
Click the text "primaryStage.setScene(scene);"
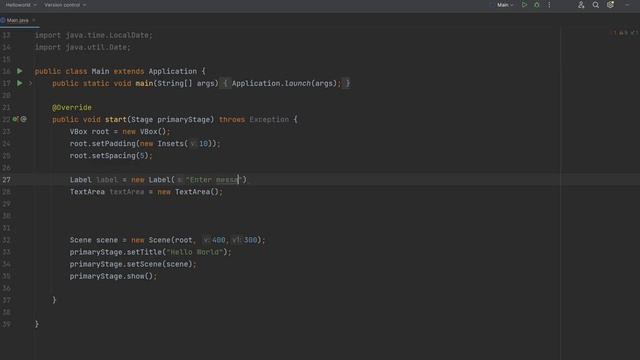click(x=133, y=264)
